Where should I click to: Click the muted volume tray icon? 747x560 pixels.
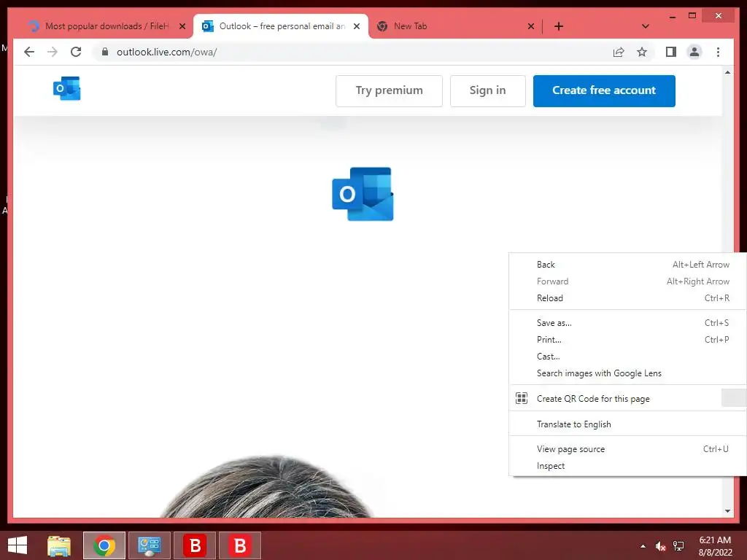pyautogui.click(x=660, y=546)
